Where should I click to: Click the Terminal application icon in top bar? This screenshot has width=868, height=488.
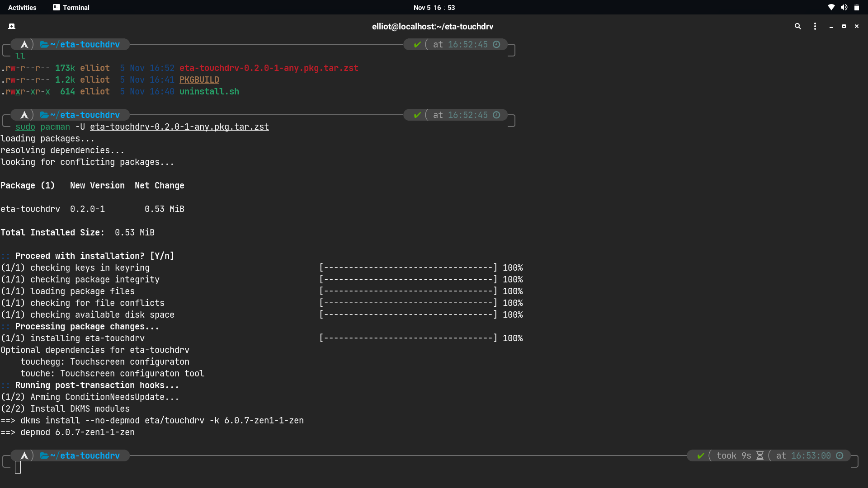pyautogui.click(x=57, y=7)
